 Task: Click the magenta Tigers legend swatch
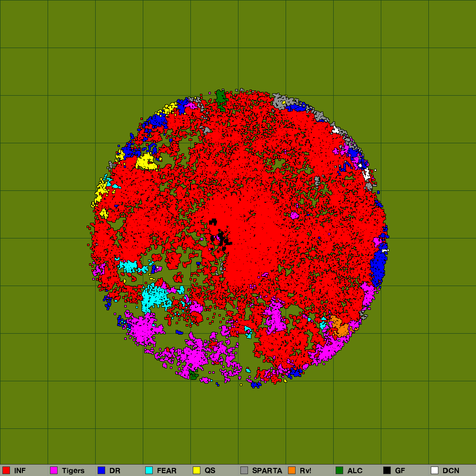54,470
